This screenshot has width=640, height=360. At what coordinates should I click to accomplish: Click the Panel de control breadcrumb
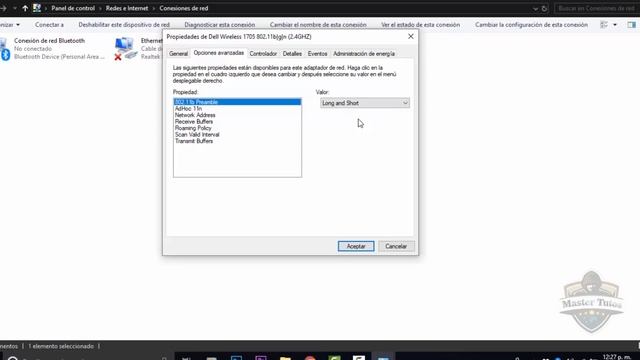tap(73, 8)
